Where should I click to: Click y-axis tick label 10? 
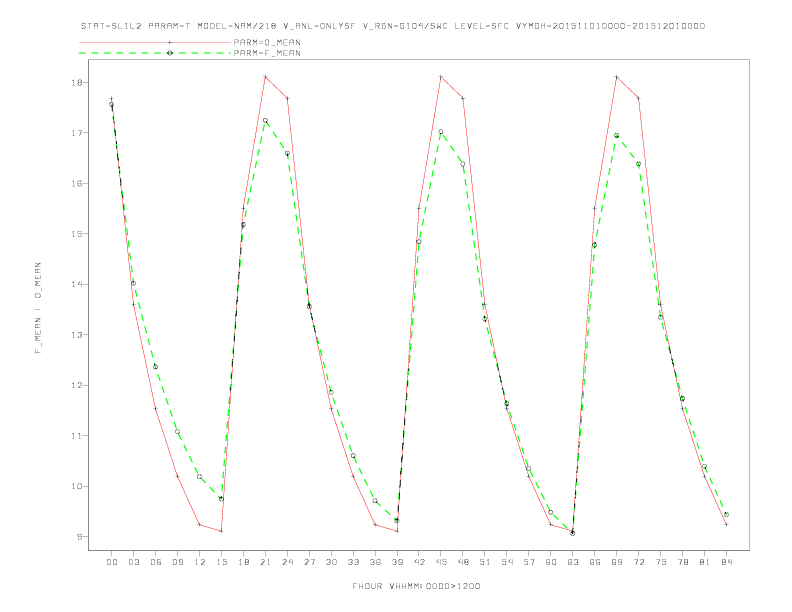click(77, 486)
